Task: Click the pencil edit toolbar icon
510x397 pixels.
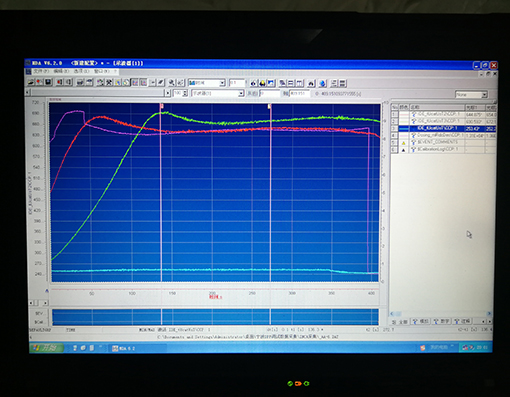Action: [161, 82]
